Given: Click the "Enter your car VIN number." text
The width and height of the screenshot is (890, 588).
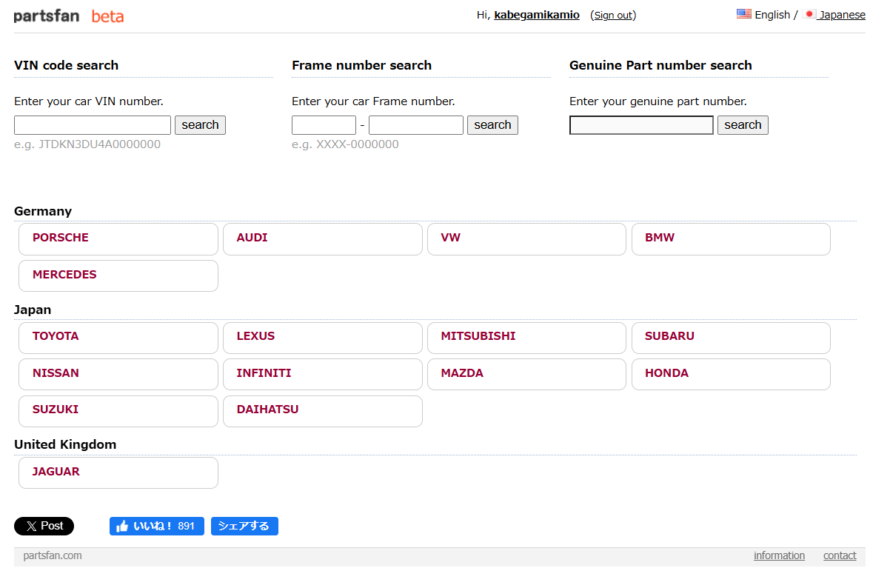Looking at the screenshot, I should pos(89,101).
